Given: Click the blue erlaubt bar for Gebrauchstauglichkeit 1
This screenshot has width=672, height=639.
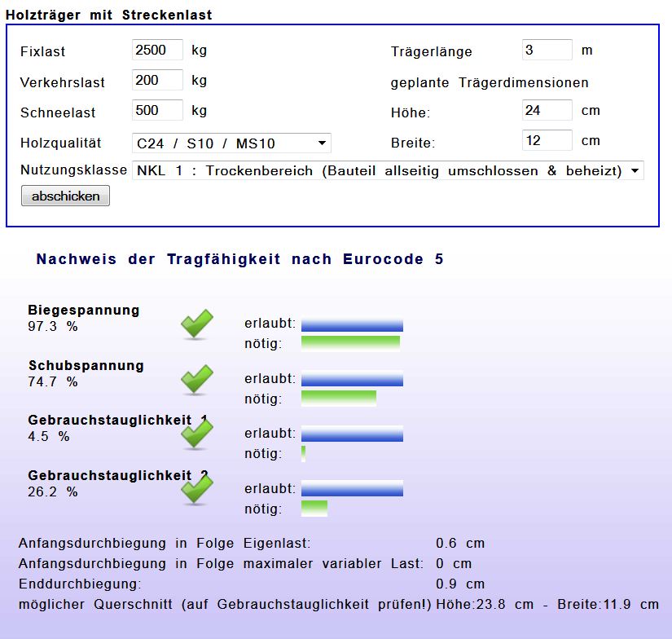Looking at the screenshot, I should tap(352, 434).
